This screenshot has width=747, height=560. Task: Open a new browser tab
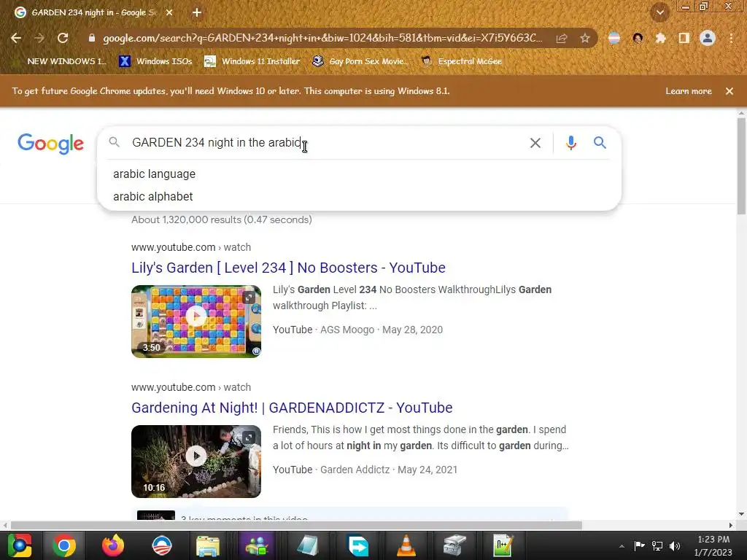point(197,13)
